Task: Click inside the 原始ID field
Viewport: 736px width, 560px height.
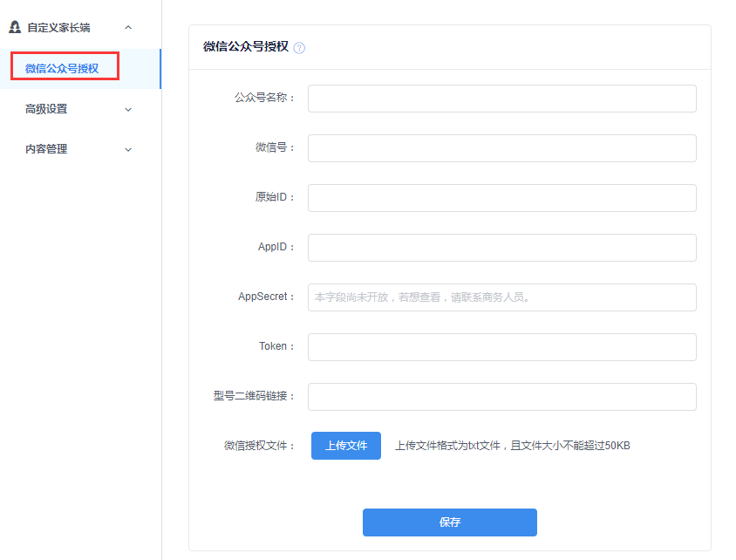Action: coord(501,198)
